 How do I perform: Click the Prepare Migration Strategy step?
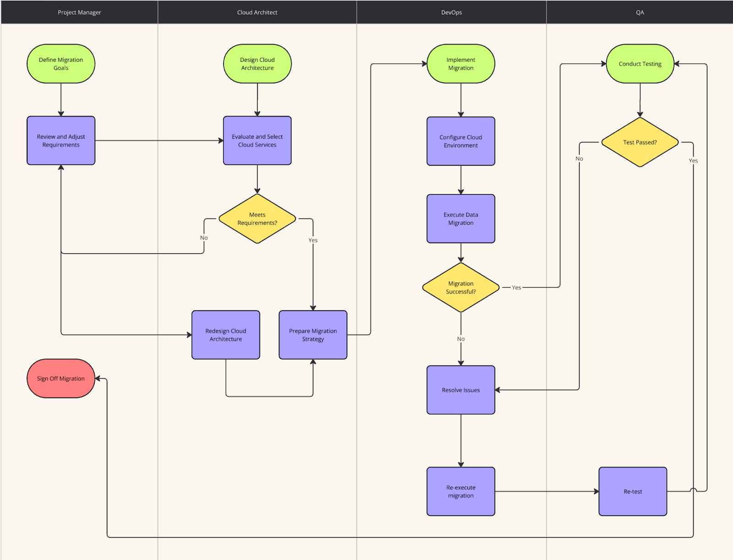(x=312, y=335)
